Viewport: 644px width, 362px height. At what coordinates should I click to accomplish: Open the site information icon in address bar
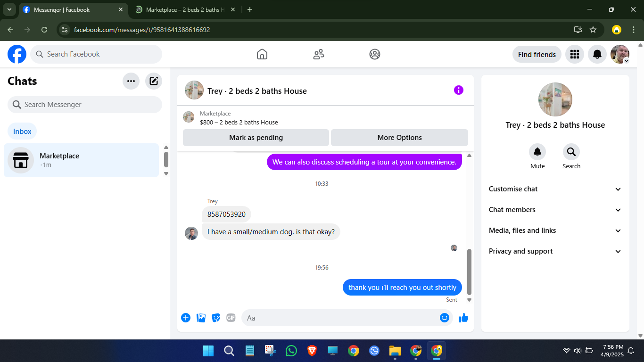click(x=65, y=30)
